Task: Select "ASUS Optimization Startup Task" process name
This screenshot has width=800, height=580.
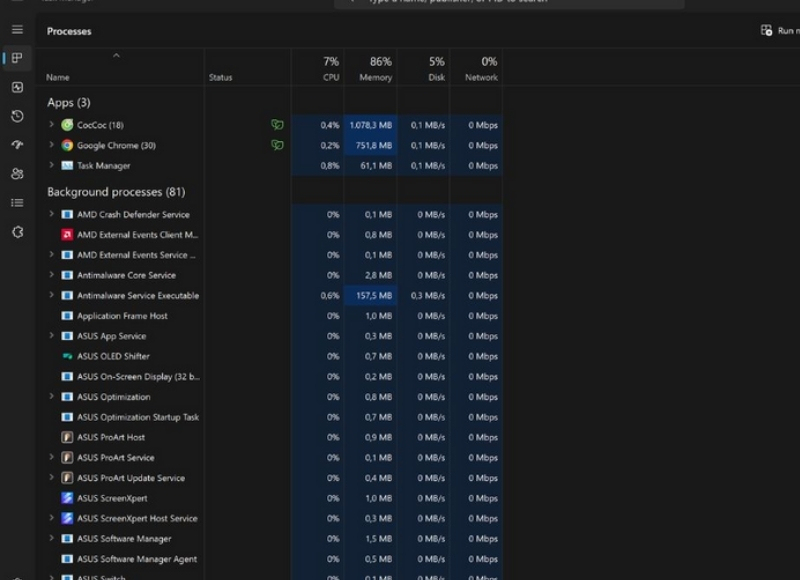Action: [x=138, y=417]
